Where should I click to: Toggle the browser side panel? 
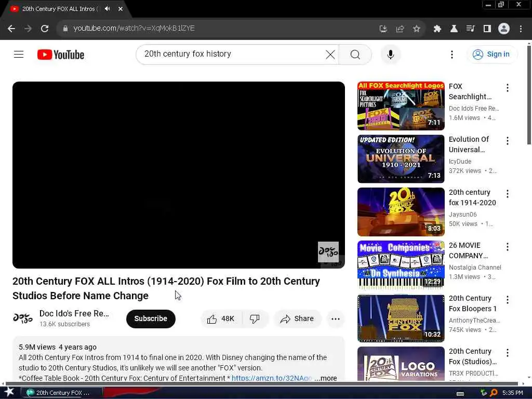tap(487, 29)
